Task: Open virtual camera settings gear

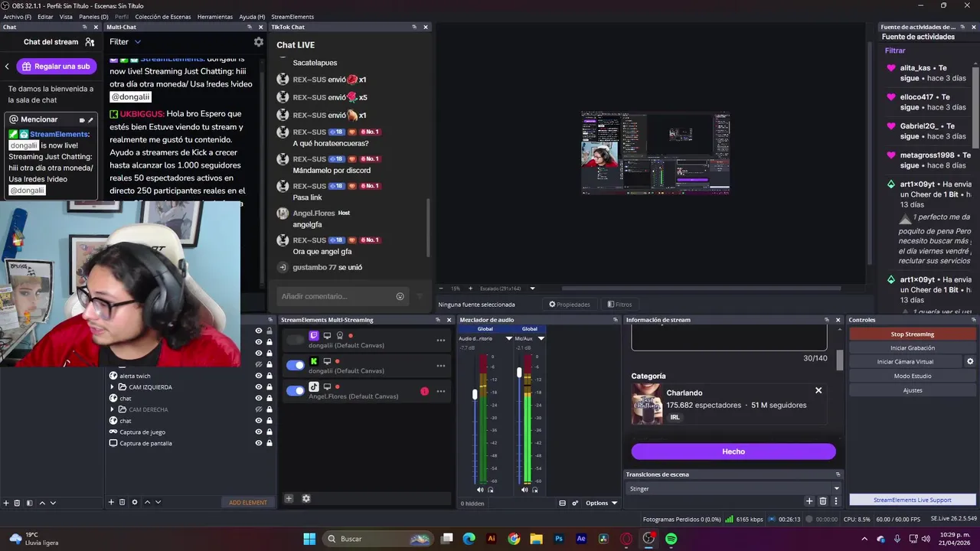Action: (x=970, y=362)
